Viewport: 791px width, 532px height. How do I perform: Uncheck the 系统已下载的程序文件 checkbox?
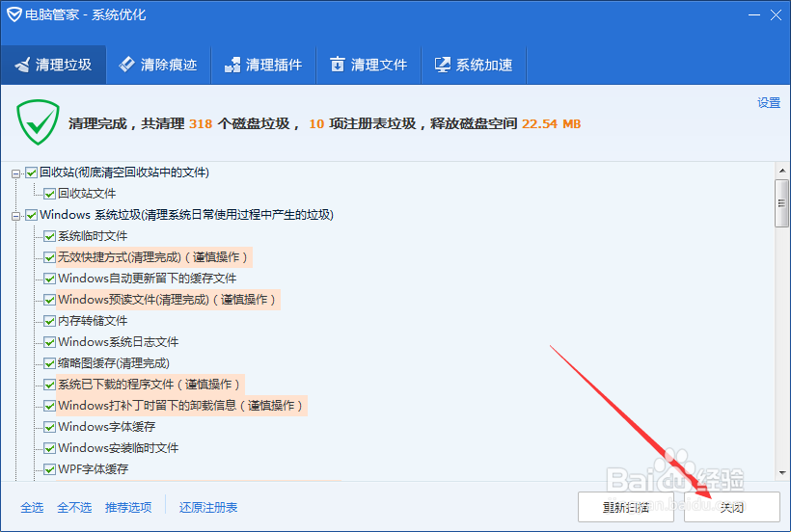pos(49,385)
